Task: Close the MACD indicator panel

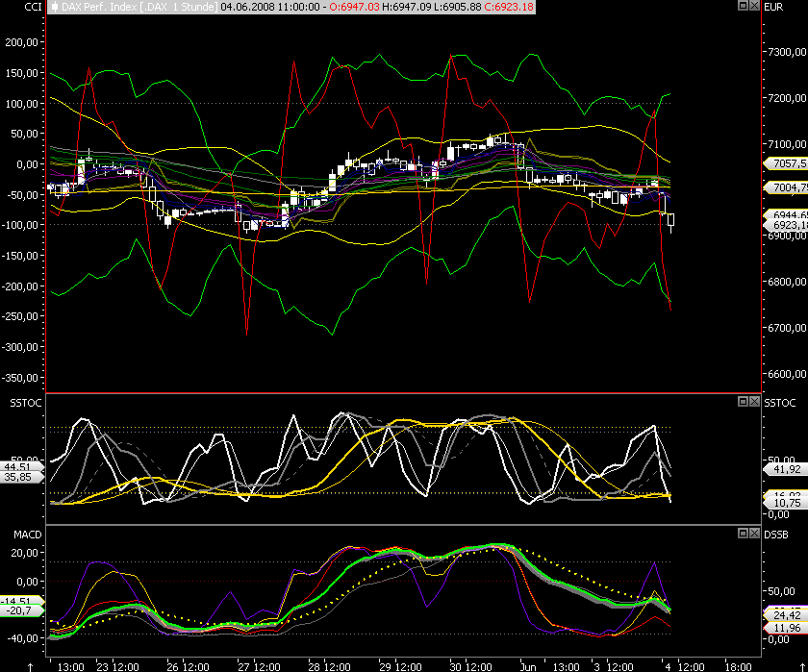Action: [753, 533]
